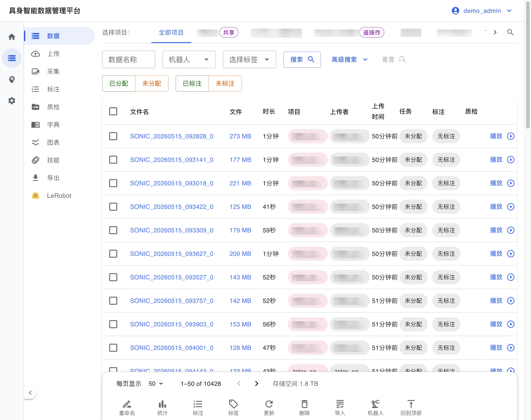Click the 标注 tool in bottom toolbar
This screenshot has width=531, height=420.
(x=198, y=408)
